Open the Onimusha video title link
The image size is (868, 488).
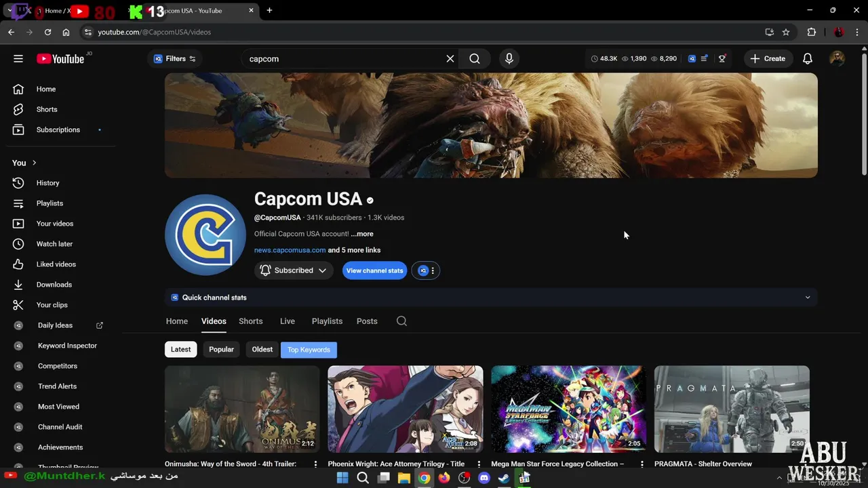click(x=231, y=464)
